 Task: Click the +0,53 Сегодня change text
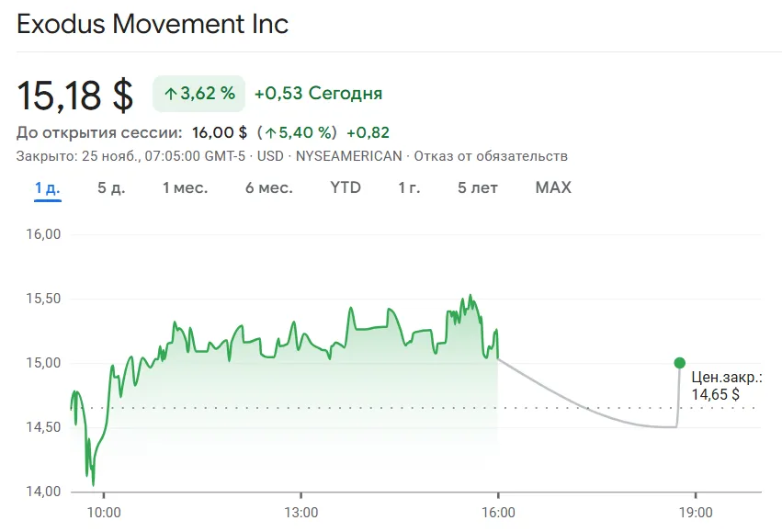point(318,94)
